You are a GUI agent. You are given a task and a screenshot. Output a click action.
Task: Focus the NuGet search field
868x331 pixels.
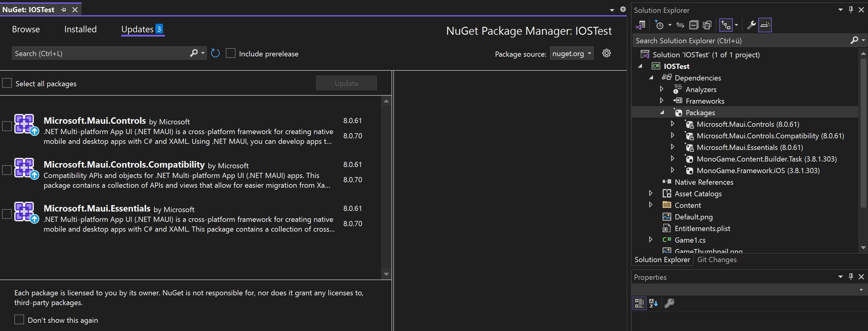pos(101,53)
